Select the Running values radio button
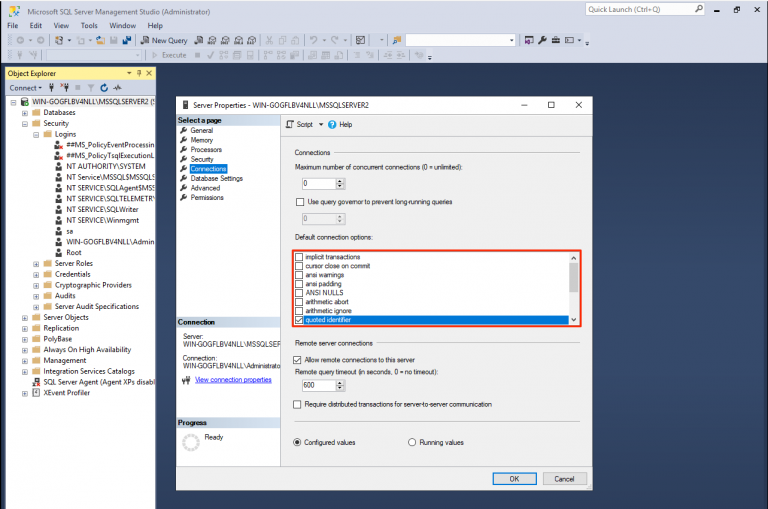This screenshot has height=509, width=768. [412, 442]
